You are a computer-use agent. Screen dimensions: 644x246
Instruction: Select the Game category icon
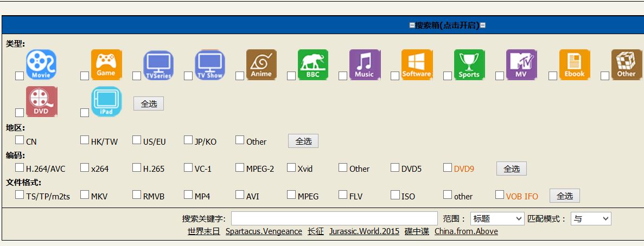point(106,64)
